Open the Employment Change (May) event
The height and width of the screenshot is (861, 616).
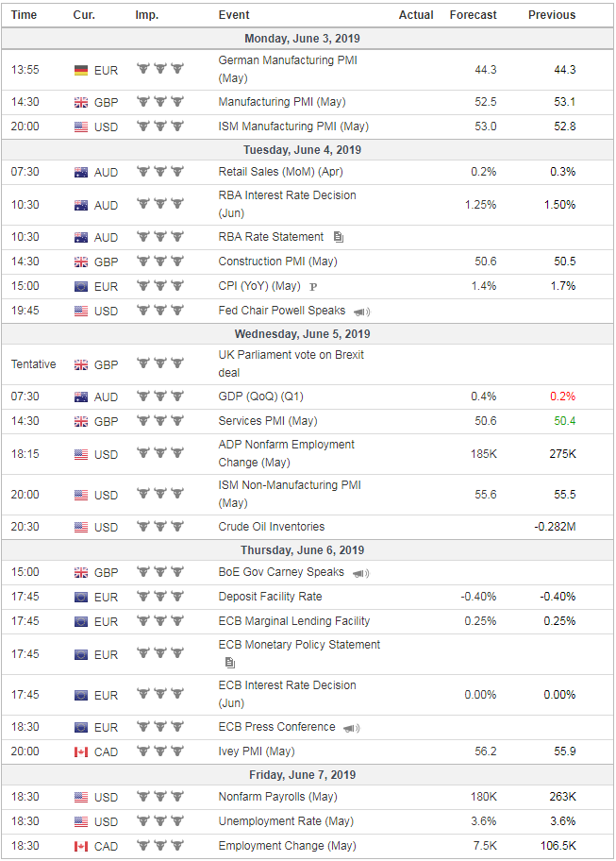287,846
